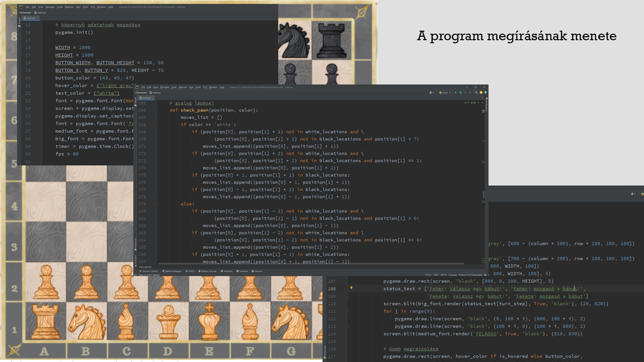Click the Debug bug icon in middle window

tap(460, 93)
